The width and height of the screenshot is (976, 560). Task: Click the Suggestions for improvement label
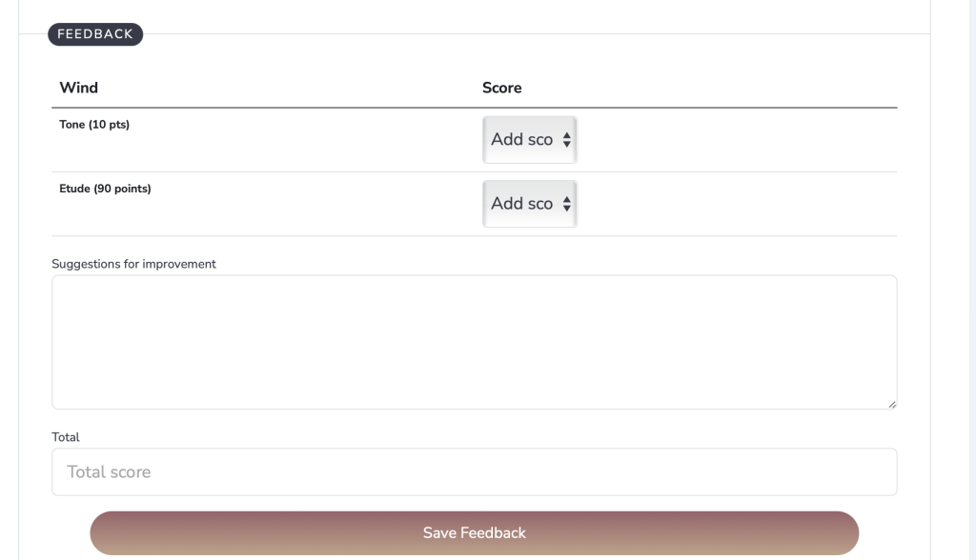click(x=133, y=264)
